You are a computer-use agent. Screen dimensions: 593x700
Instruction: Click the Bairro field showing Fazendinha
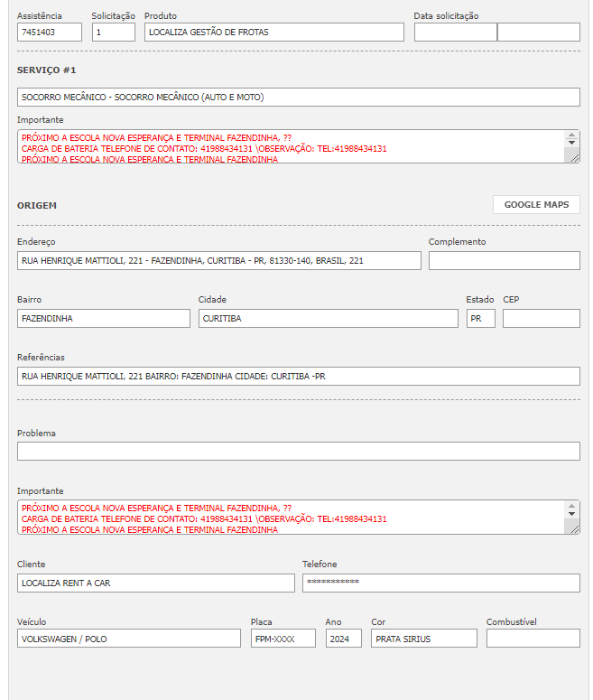pos(104,319)
